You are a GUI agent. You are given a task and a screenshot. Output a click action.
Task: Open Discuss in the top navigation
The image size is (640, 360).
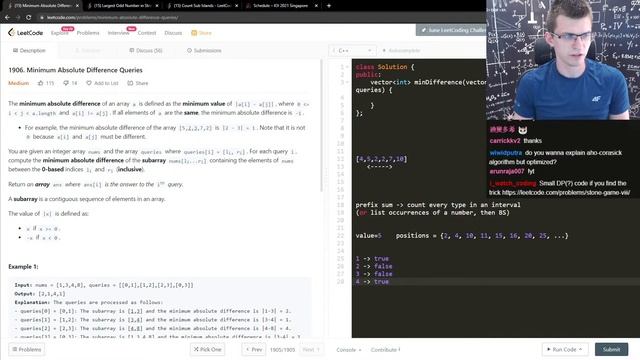point(173,33)
